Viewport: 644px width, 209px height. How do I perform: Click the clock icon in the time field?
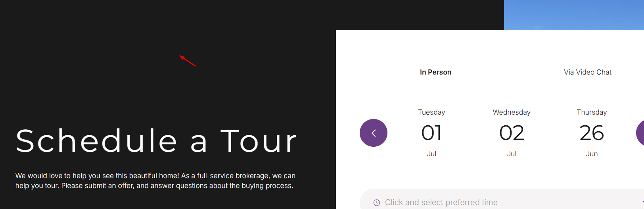click(x=377, y=203)
